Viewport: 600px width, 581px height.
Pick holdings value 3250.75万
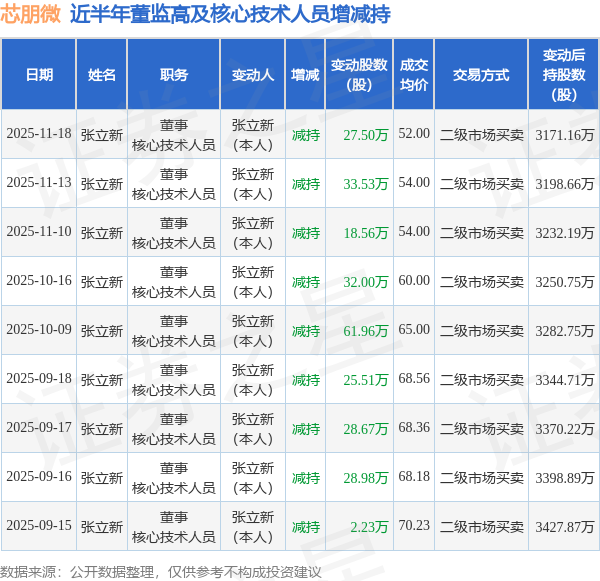[564, 282]
